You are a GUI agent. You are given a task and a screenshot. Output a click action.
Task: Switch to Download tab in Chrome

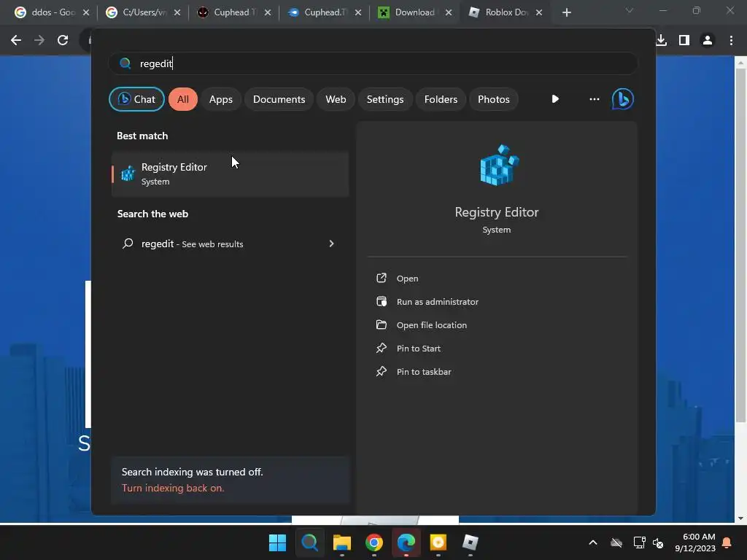pos(414,12)
